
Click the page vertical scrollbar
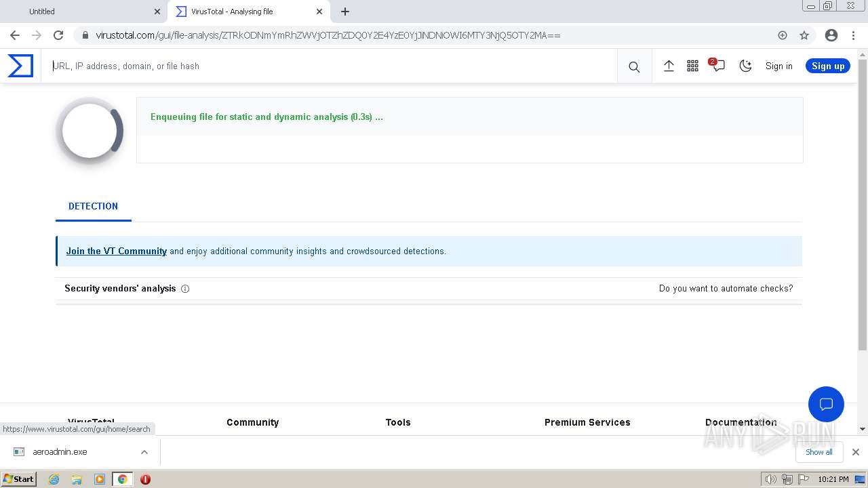click(863, 205)
